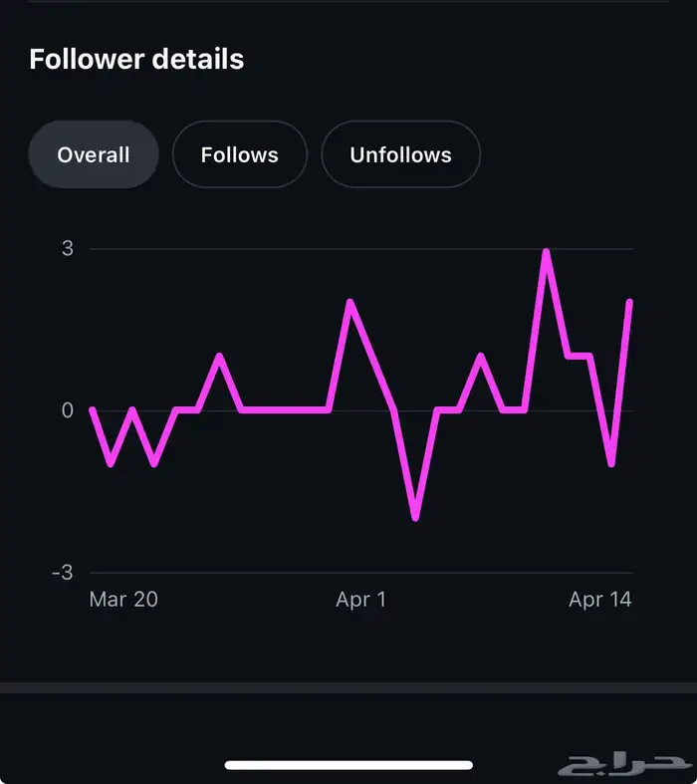Tap the Apr 14 axis label
697x784 pixels.
click(x=600, y=599)
